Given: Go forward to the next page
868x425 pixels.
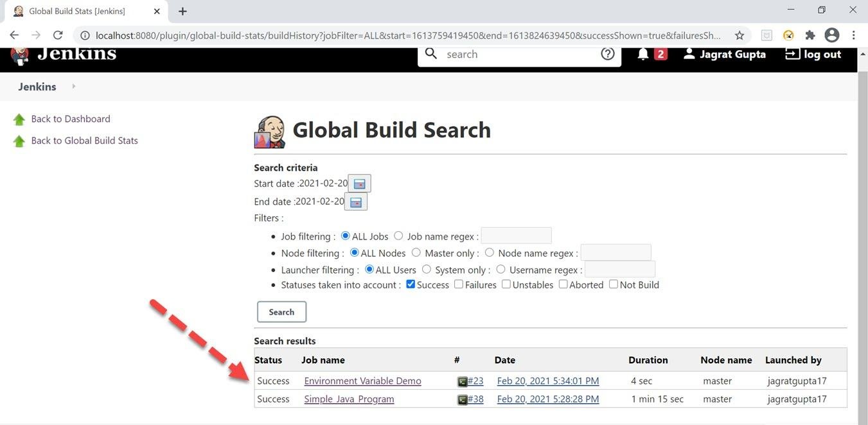Looking at the screenshot, I should click(36, 35).
